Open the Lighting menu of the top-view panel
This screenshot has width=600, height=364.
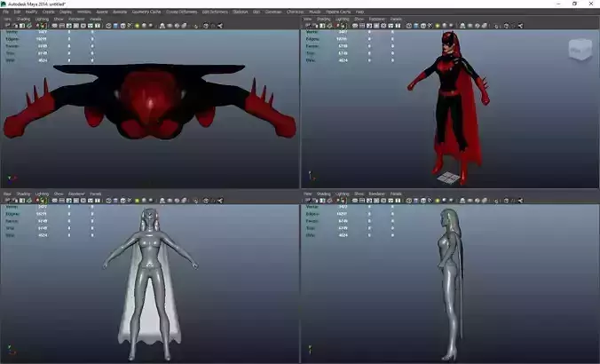42,19
